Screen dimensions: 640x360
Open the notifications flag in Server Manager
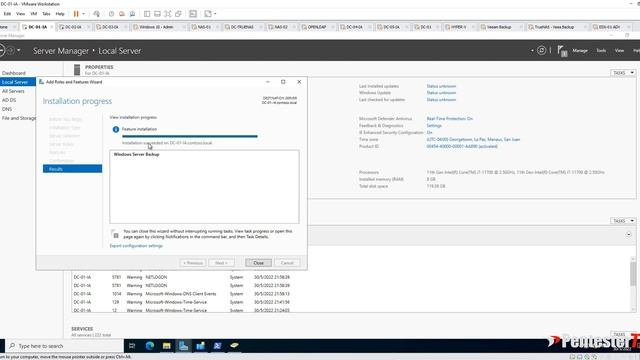pyautogui.click(x=562, y=51)
